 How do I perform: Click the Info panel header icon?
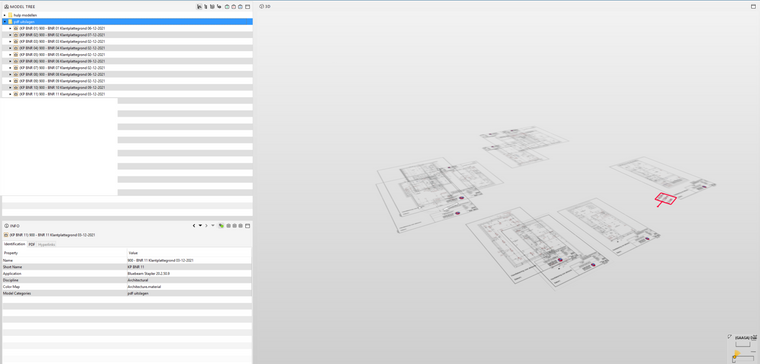(x=6, y=226)
